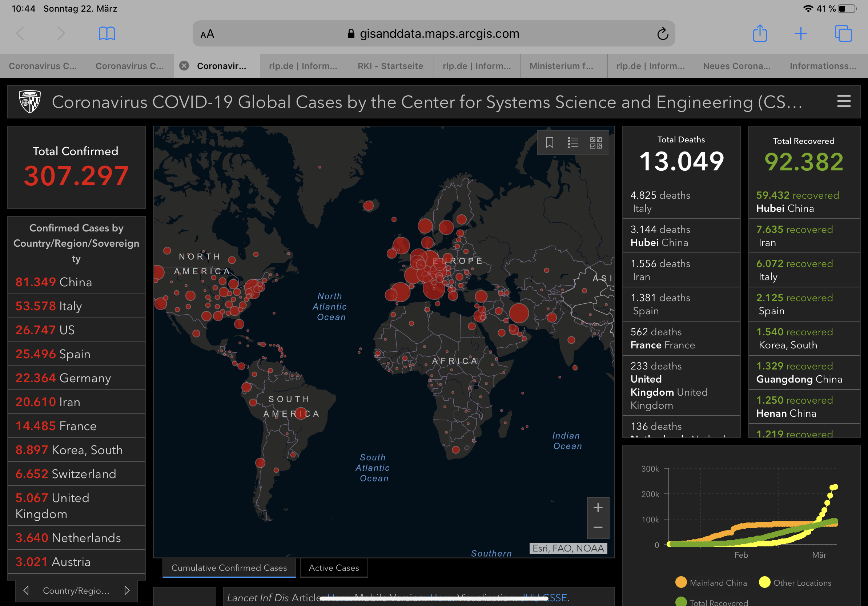Click the 233 deaths United Kingdom entry
Viewport: 868px width, 606px height.
click(681, 385)
